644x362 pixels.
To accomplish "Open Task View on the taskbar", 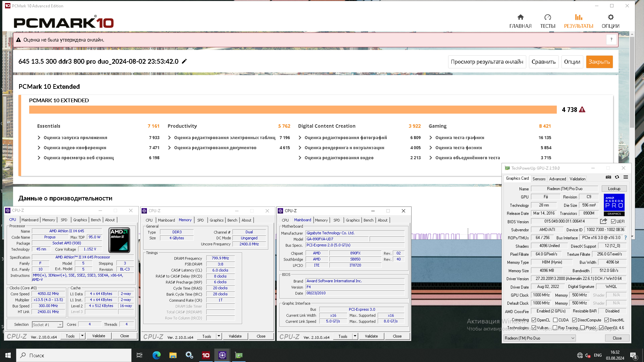I will tap(139, 355).
